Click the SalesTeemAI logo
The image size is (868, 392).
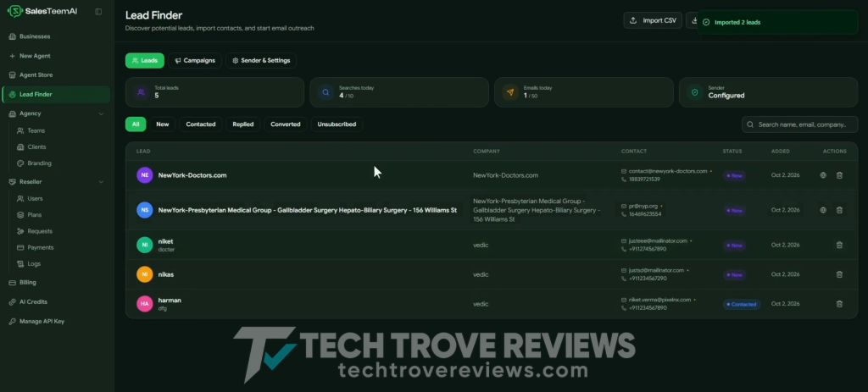click(42, 11)
